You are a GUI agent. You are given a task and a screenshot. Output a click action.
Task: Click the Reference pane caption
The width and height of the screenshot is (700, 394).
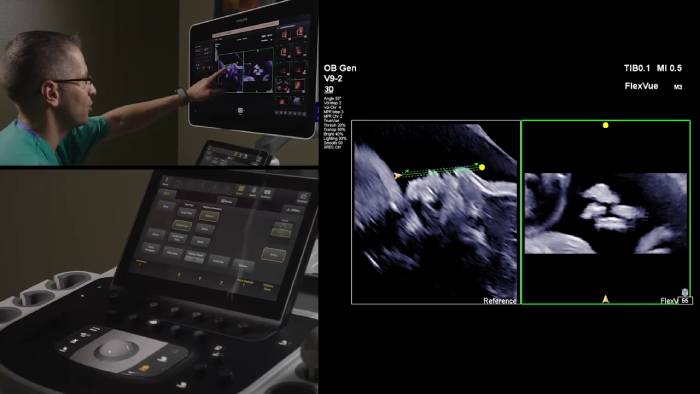coord(500,301)
